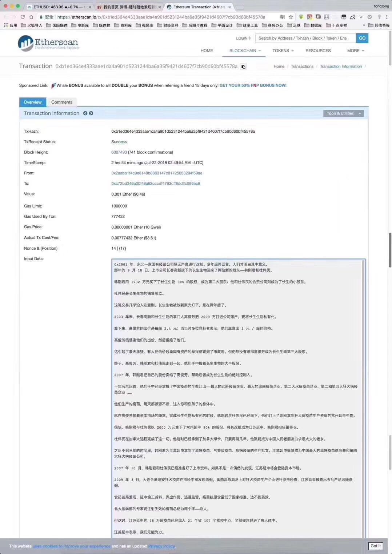The height and width of the screenshot is (554, 392).
Task: Click the Got It cookie button
Action: point(375,546)
